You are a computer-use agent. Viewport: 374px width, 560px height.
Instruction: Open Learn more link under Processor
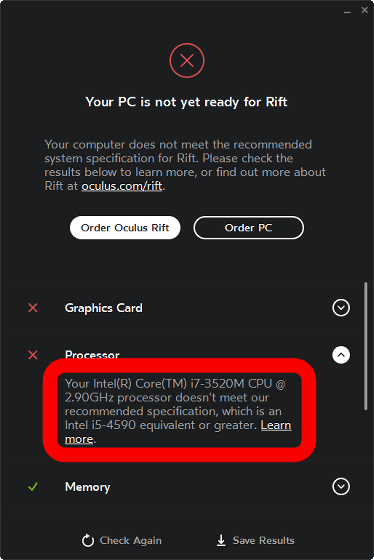click(178, 432)
